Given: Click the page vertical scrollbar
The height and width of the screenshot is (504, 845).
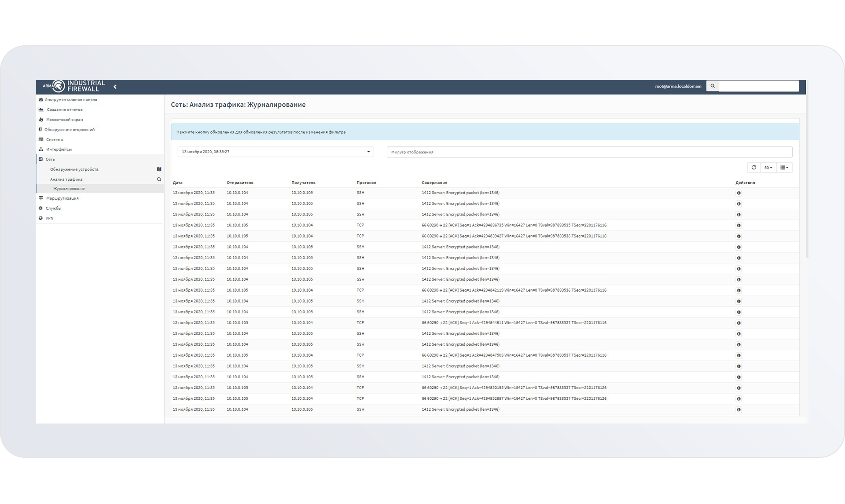Looking at the screenshot, I should [x=807, y=176].
